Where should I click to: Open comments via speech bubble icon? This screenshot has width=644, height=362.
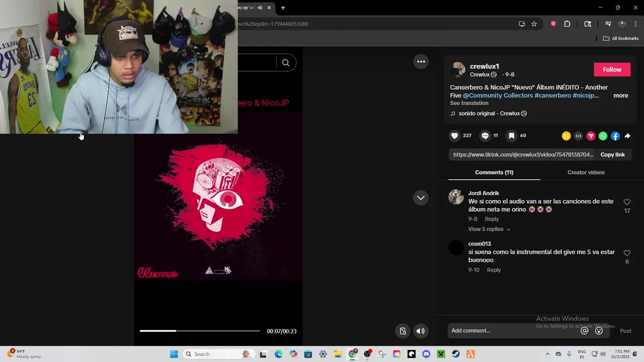(x=485, y=136)
